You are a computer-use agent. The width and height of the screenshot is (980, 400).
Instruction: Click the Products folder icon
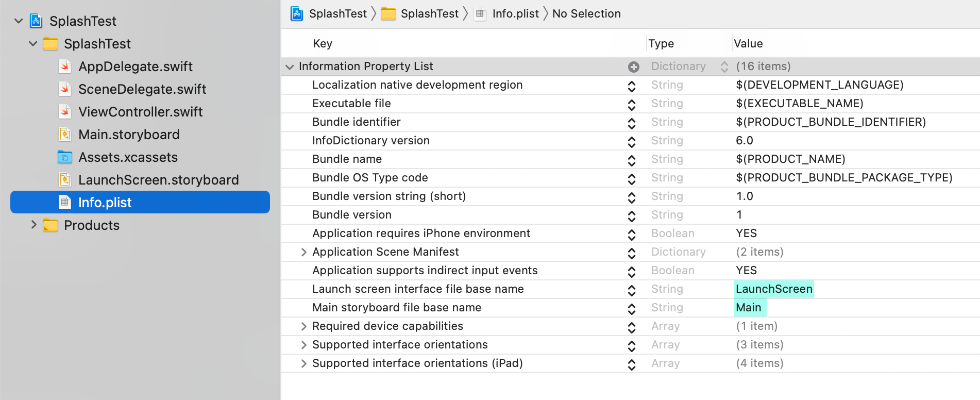[50, 225]
